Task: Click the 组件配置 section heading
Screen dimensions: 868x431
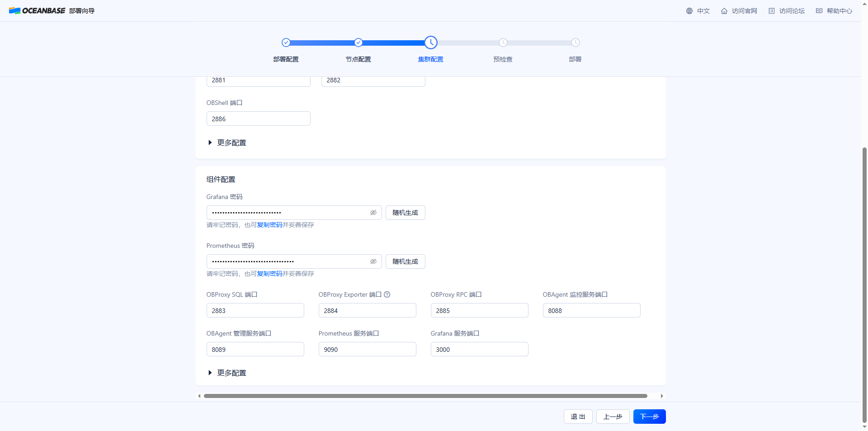Action: (x=221, y=180)
